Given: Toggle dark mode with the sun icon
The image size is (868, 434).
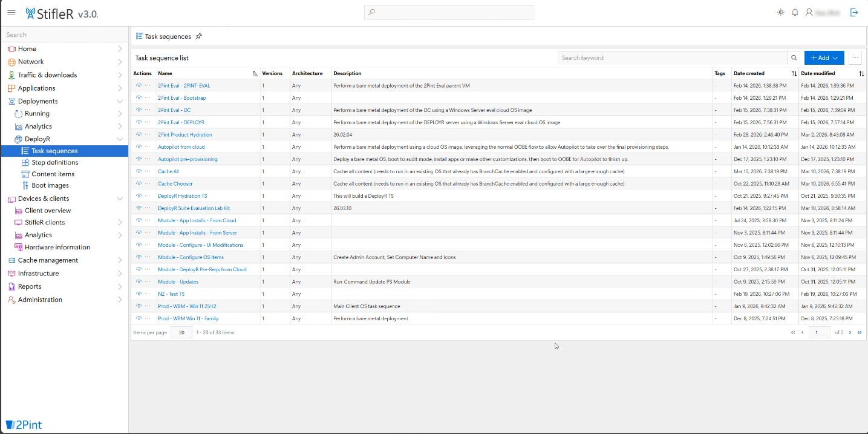Looking at the screenshot, I should 780,12.
